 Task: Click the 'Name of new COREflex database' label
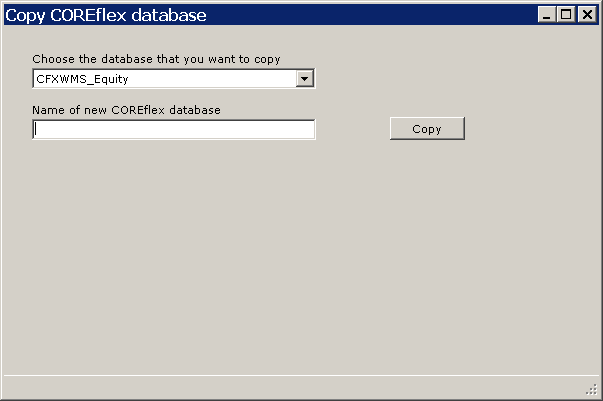coord(126,110)
